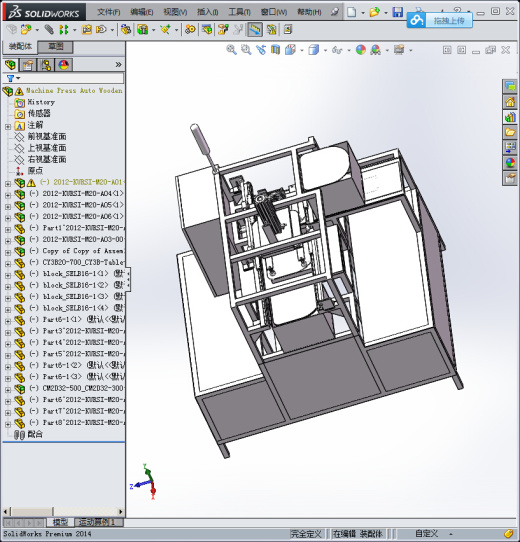
Task: Open the DisplayManager color ball tab
Action: click(x=64, y=65)
